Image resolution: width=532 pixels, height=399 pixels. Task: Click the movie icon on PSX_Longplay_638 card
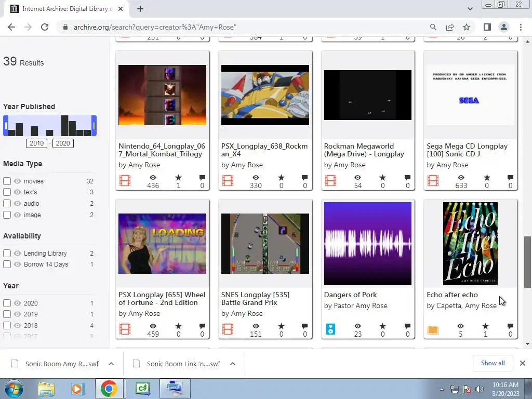click(x=228, y=180)
